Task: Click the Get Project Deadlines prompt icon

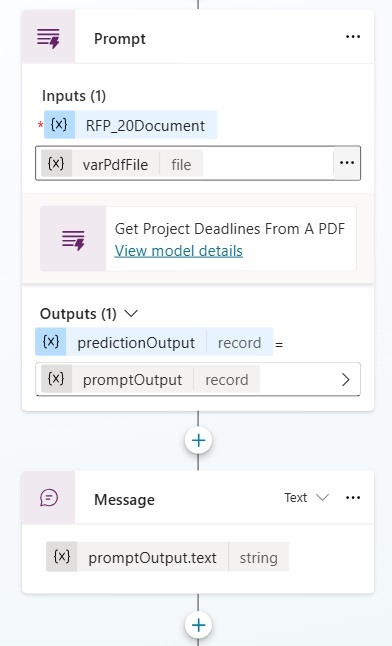Action: pos(73,239)
